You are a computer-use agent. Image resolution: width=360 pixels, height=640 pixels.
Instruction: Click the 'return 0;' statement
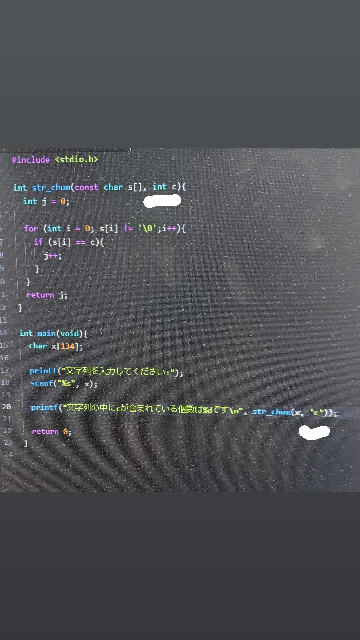[51, 431]
